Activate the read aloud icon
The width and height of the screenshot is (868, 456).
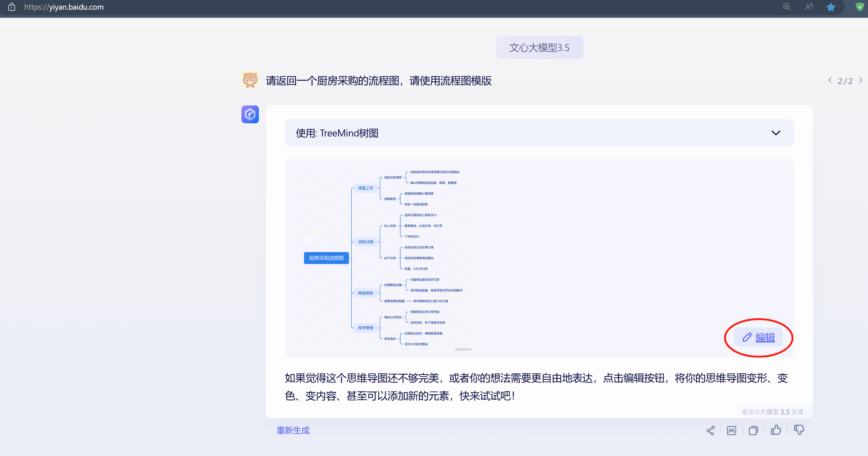(809, 7)
